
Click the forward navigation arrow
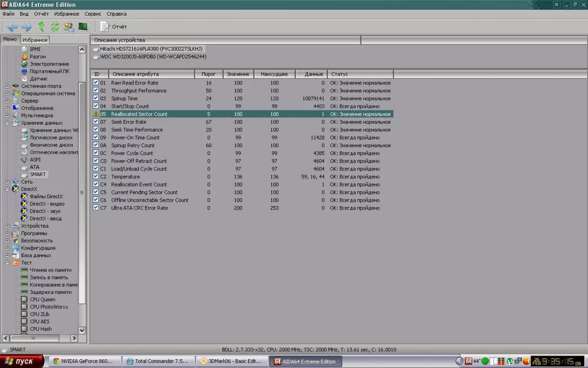(26, 26)
